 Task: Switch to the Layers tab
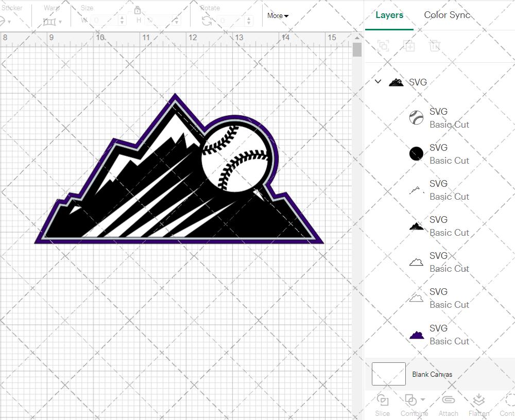pyautogui.click(x=389, y=15)
